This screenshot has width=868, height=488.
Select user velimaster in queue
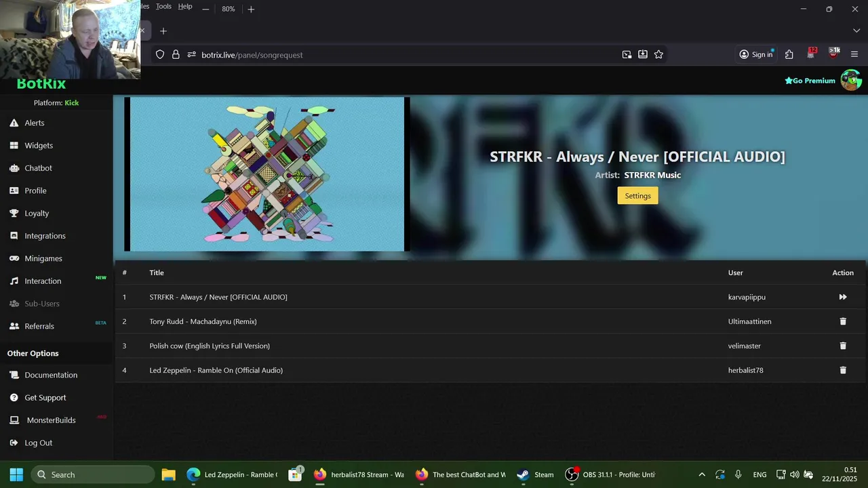click(744, 346)
